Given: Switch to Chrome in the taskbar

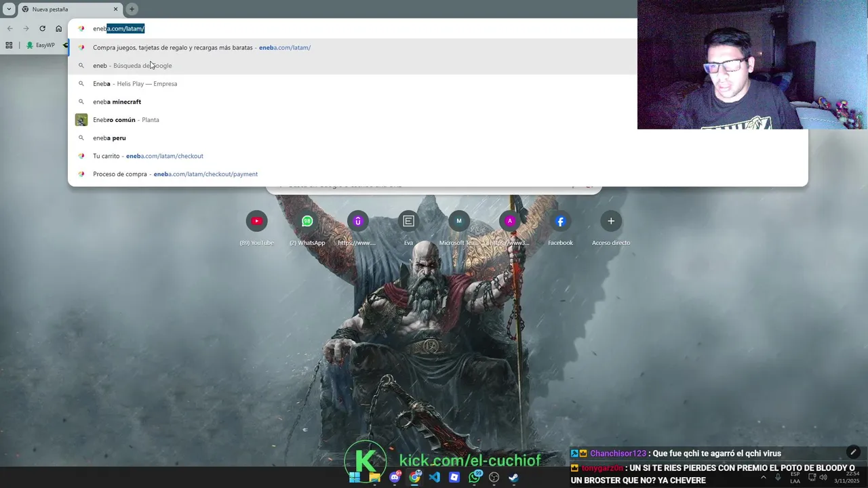Looking at the screenshot, I should coord(414,477).
